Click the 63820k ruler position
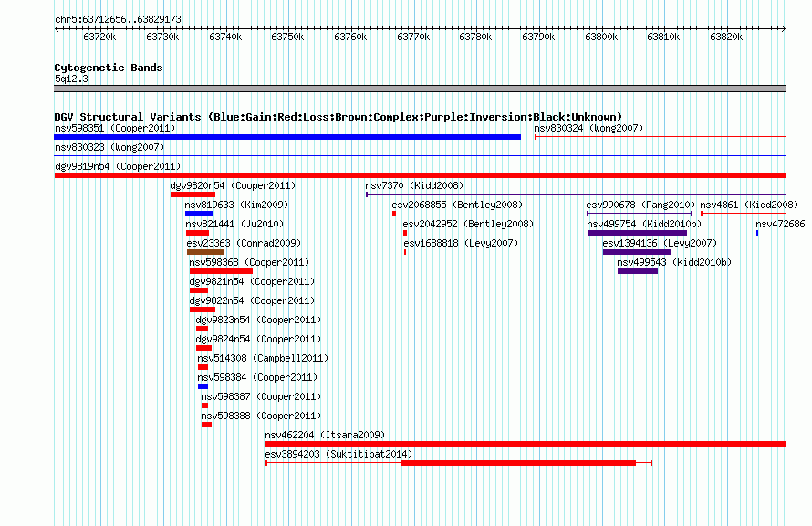Image resolution: width=812 pixels, height=526 pixels. click(726, 37)
